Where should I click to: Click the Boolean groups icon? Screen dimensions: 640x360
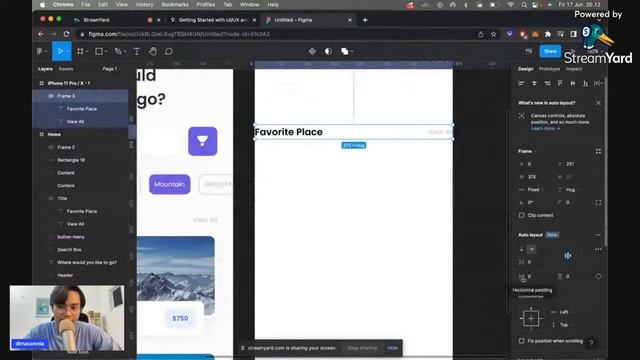pyautogui.click(x=344, y=51)
